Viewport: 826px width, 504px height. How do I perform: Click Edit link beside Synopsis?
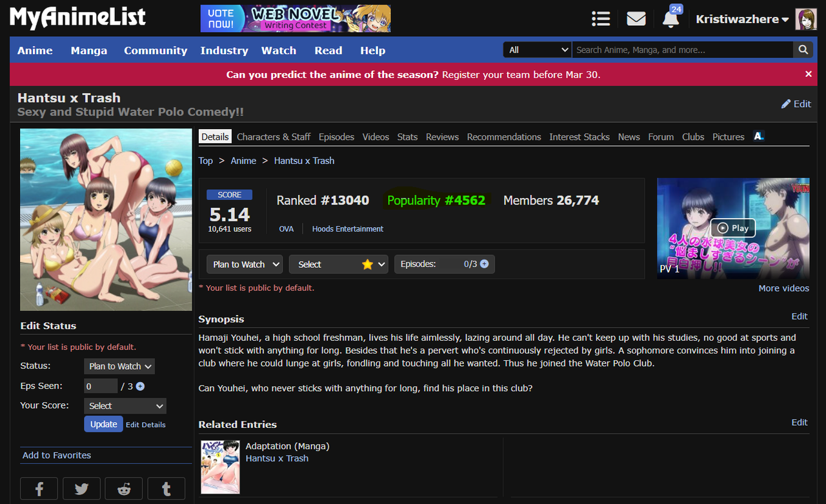coord(800,316)
